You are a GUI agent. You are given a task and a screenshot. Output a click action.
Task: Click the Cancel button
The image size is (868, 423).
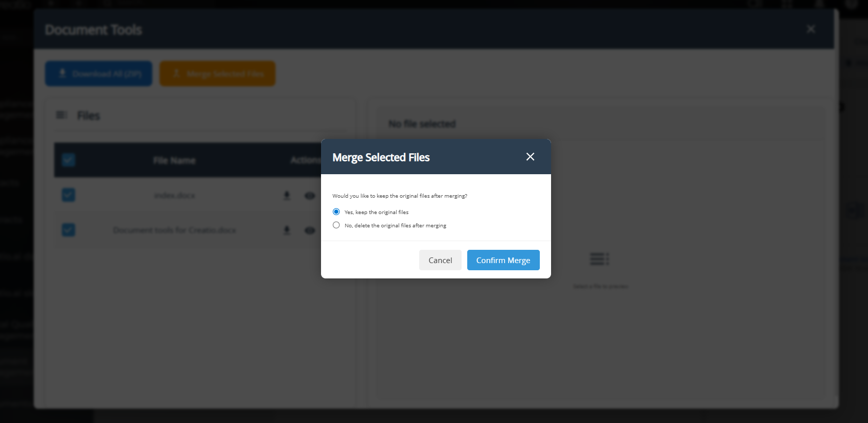pyautogui.click(x=440, y=260)
